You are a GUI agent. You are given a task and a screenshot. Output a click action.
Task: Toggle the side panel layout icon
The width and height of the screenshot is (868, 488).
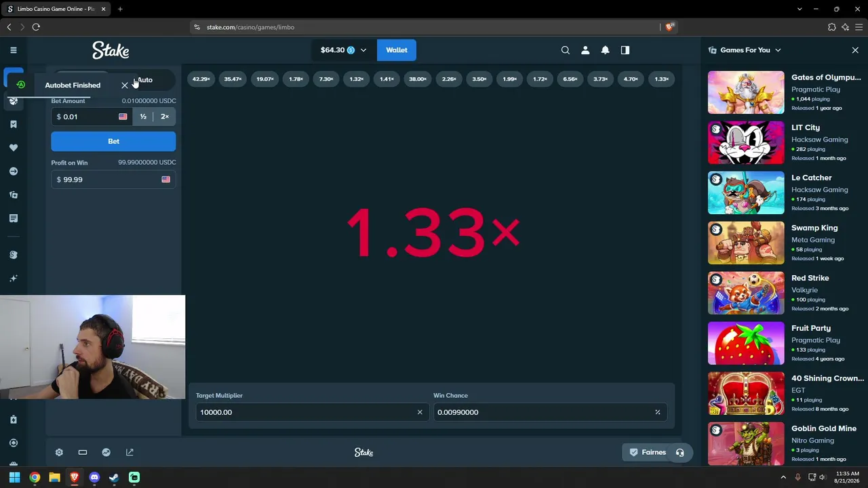[625, 50]
